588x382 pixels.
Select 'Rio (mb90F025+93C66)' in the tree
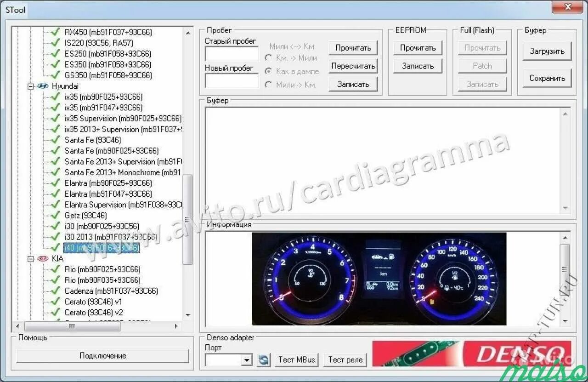tap(102, 269)
